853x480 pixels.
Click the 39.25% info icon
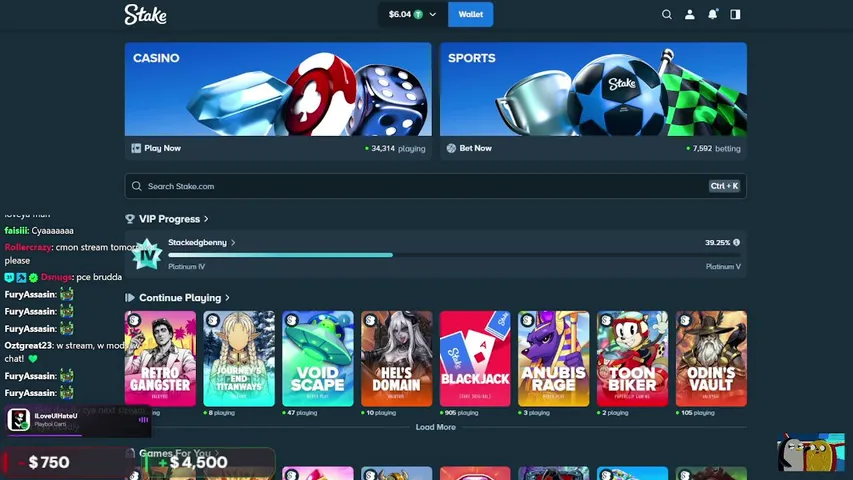tap(736, 243)
